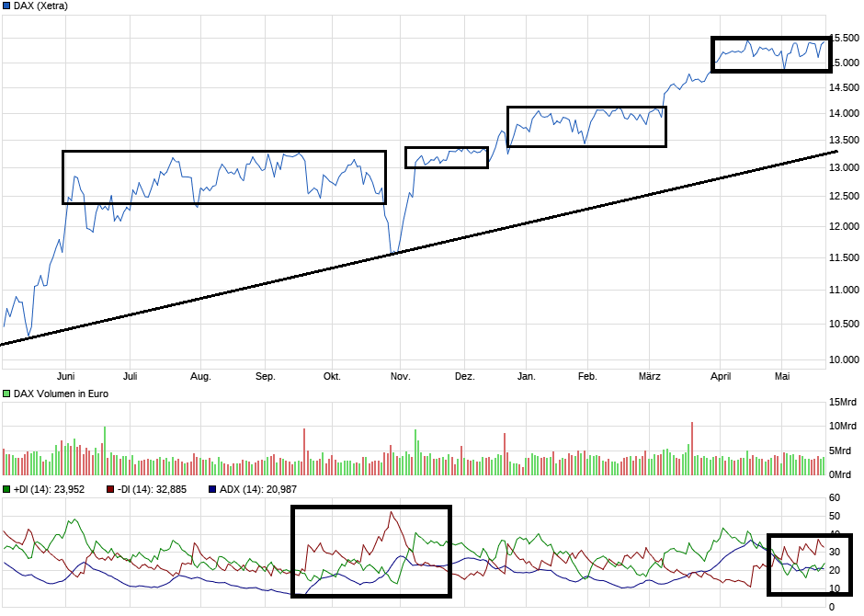Click the 15Mrd volume axis label
864x616 pixels.
coord(843,402)
